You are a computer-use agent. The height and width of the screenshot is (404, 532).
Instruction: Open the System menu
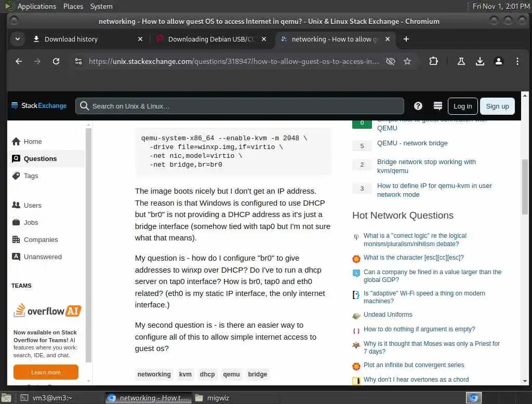tap(101, 6)
